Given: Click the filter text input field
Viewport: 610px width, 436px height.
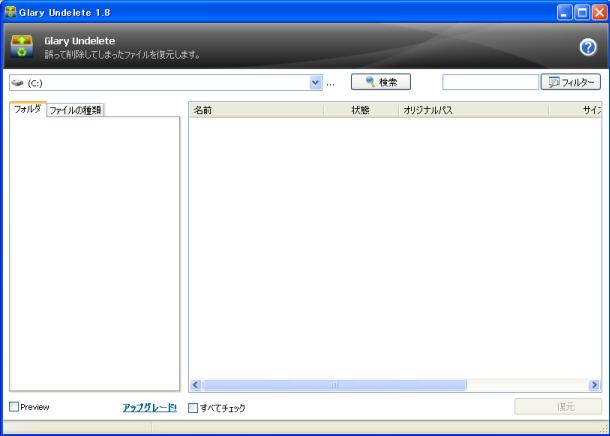Looking at the screenshot, I should coord(490,82).
